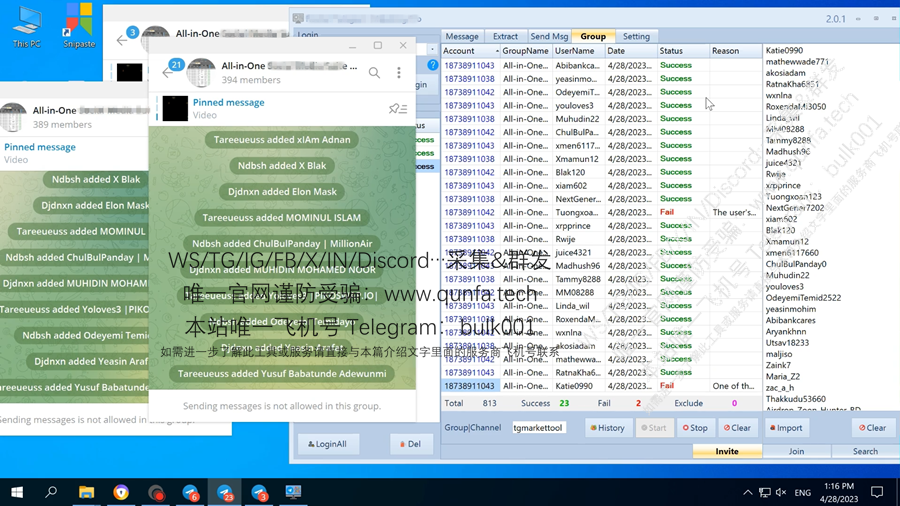Sort by GroupName column header
The image size is (900, 506).
pos(526,50)
